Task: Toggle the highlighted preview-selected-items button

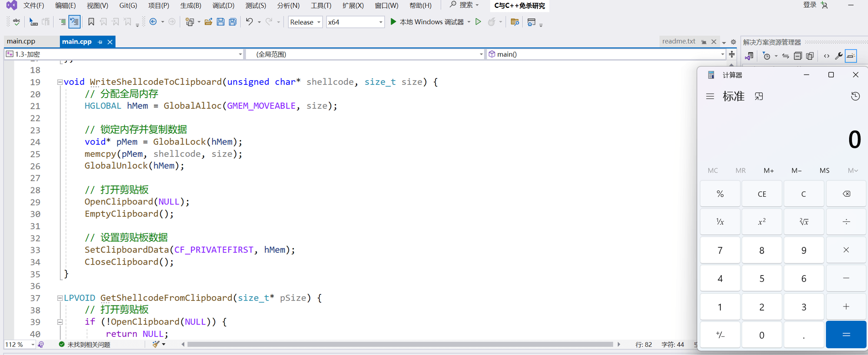Action: click(x=851, y=56)
